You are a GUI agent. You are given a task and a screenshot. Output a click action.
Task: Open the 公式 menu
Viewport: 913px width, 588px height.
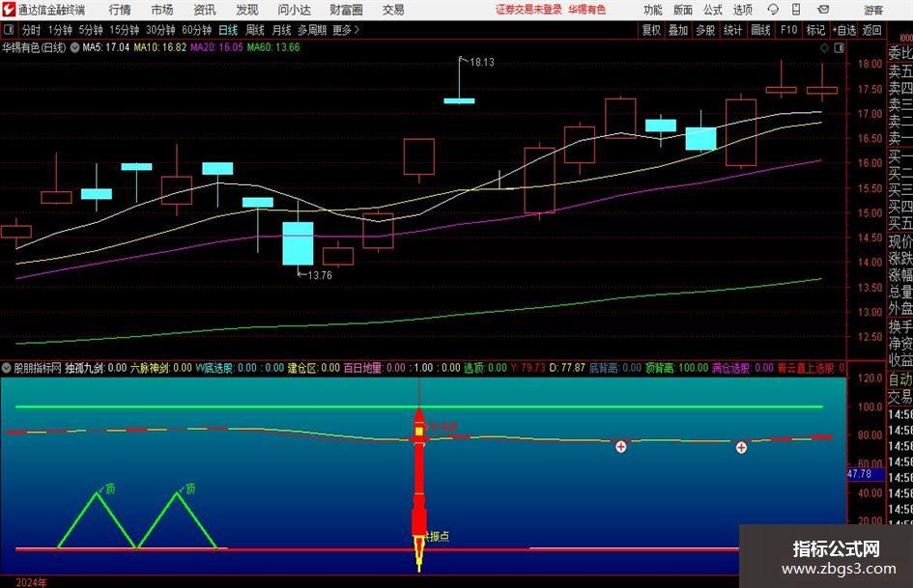click(712, 10)
